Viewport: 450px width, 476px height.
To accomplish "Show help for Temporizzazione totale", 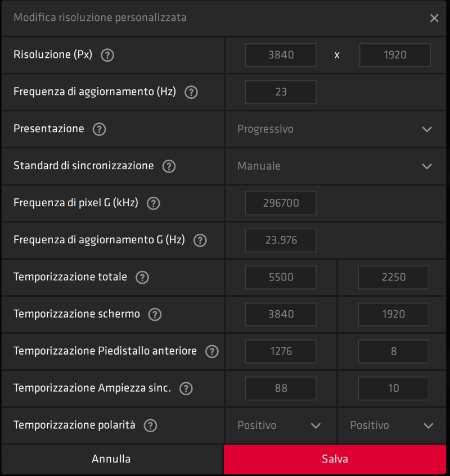I will pos(142,278).
